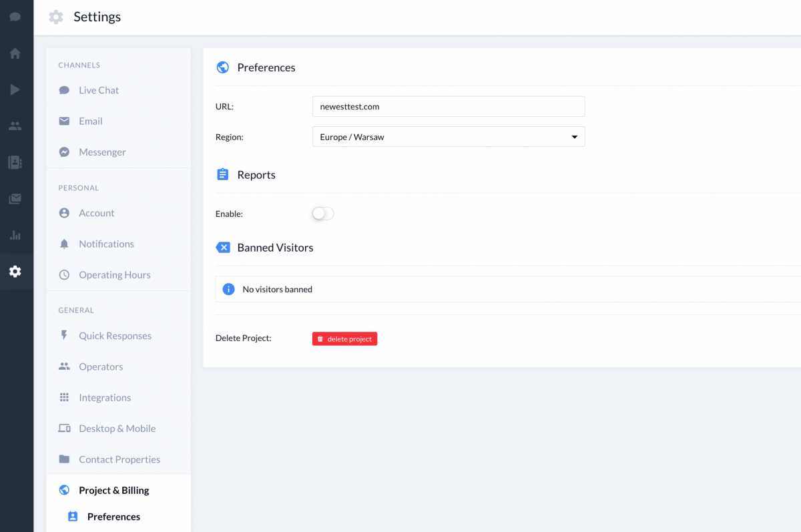The height and width of the screenshot is (532, 801).
Task: Click the 'Enable:' label under Reports
Action: (x=229, y=214)
